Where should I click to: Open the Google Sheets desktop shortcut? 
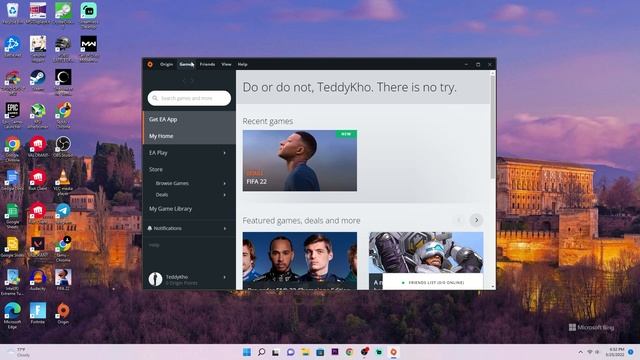[12, 216]
